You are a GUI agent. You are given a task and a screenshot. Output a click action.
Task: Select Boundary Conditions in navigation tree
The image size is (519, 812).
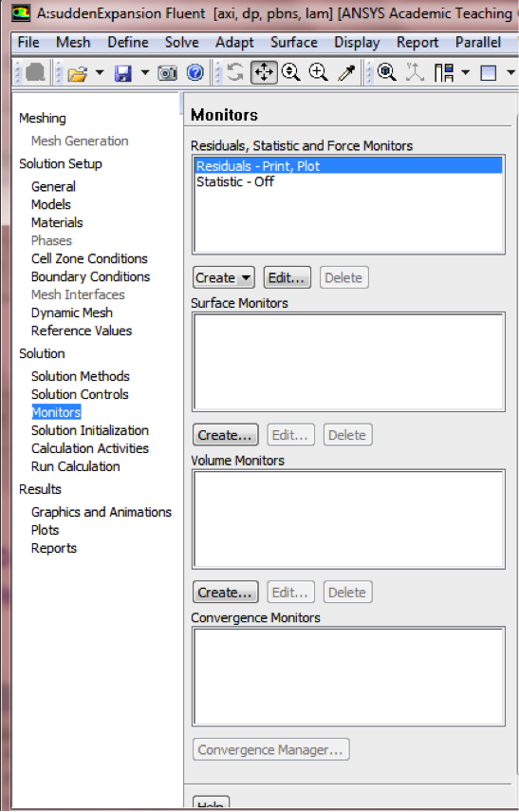(90, 276)
